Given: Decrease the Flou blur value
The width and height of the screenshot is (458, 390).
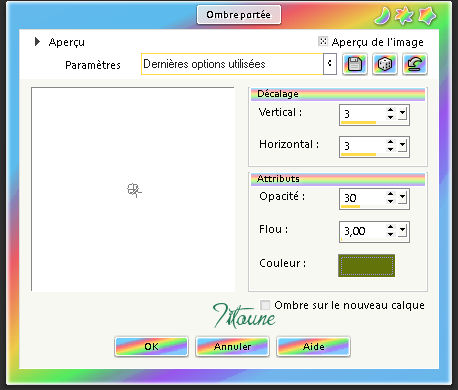Looking at the screenshot, I should 390,234.
